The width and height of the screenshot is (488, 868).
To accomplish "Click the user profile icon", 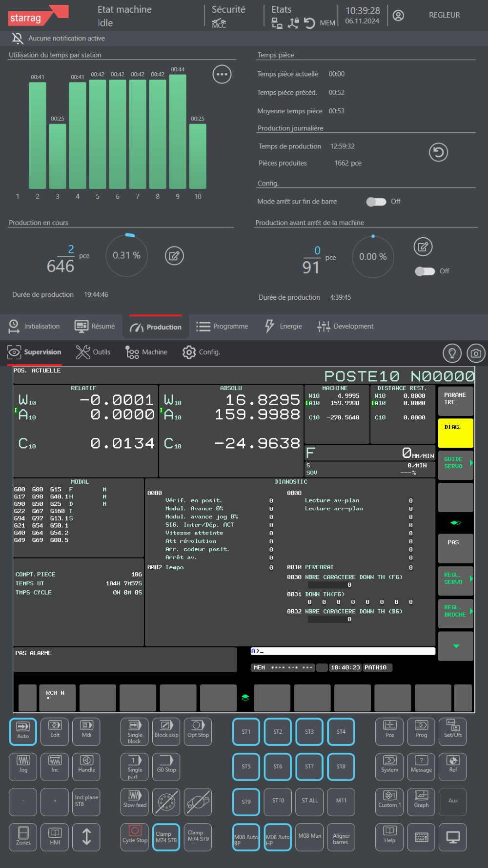I will [x=398, y=16].
